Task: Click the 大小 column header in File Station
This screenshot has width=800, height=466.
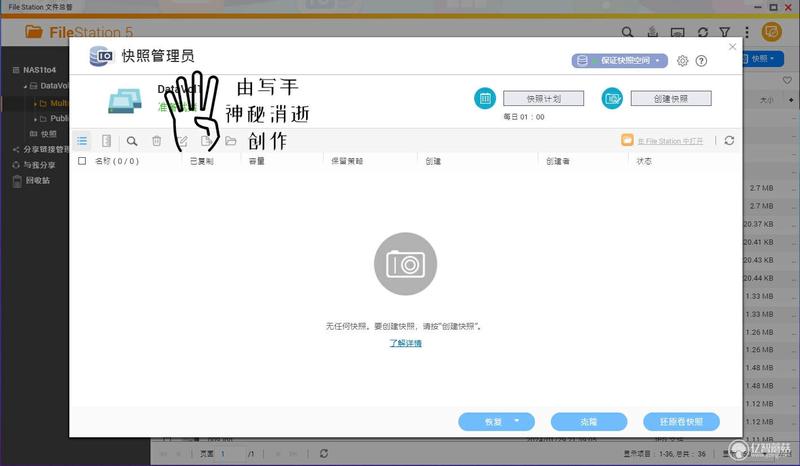Action: [x=766, y=100]
